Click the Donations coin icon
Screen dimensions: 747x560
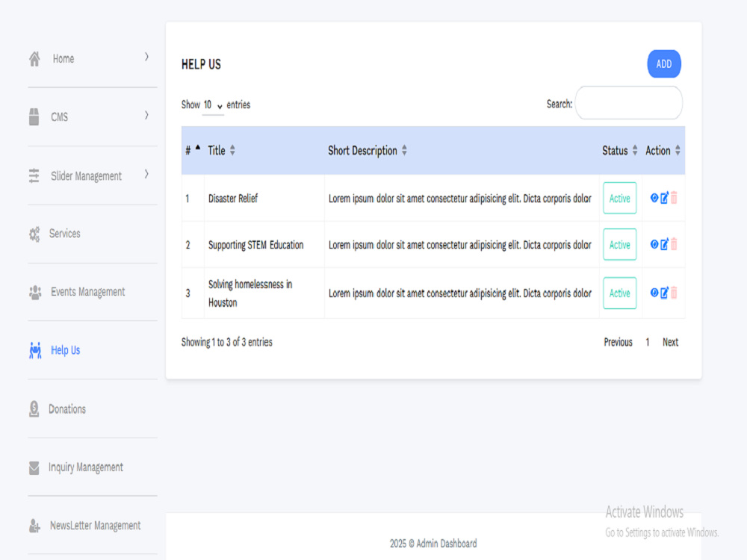coord(34,409)
